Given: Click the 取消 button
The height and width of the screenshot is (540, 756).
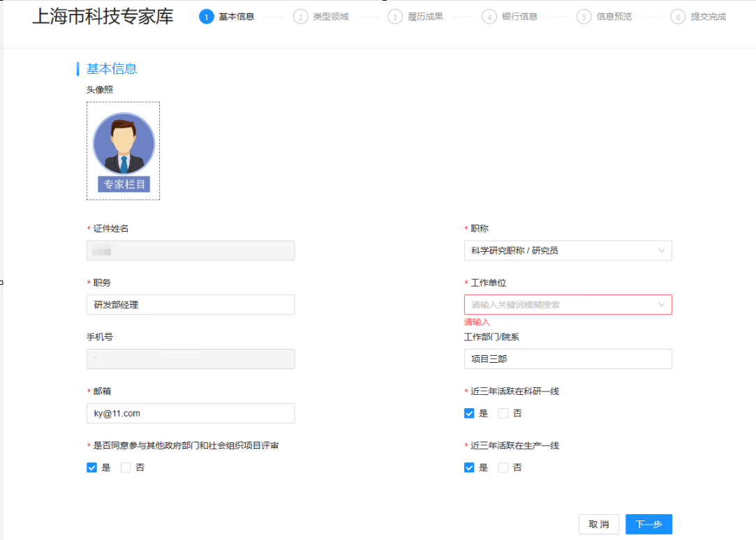Looking at the screenshot, I should coord(598,524).
